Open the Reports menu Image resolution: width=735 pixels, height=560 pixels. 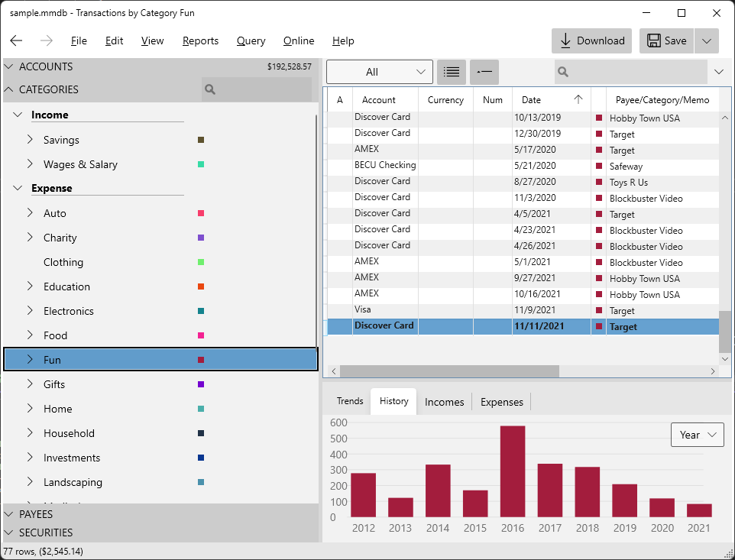coord(200,40)
